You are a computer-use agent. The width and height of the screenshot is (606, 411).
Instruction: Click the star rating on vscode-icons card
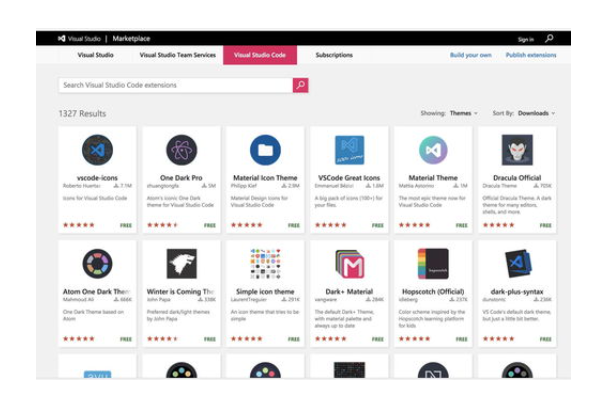(79, 225)
